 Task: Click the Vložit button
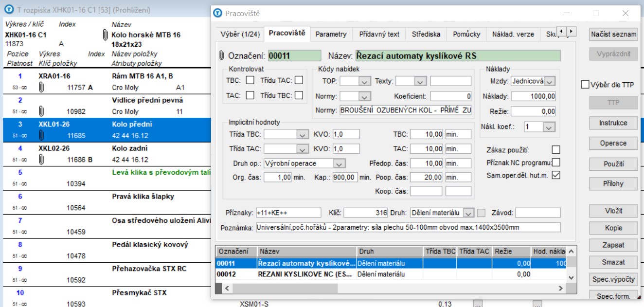613,211
